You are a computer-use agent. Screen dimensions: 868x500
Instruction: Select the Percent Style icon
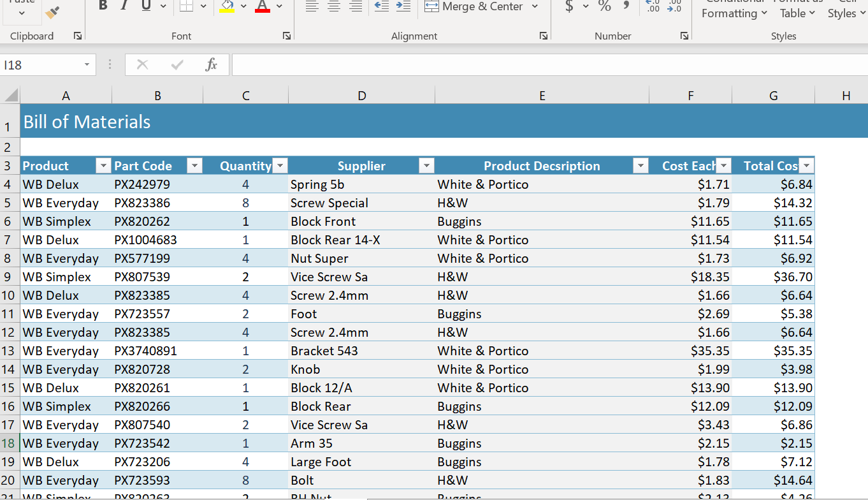point(604,6)
